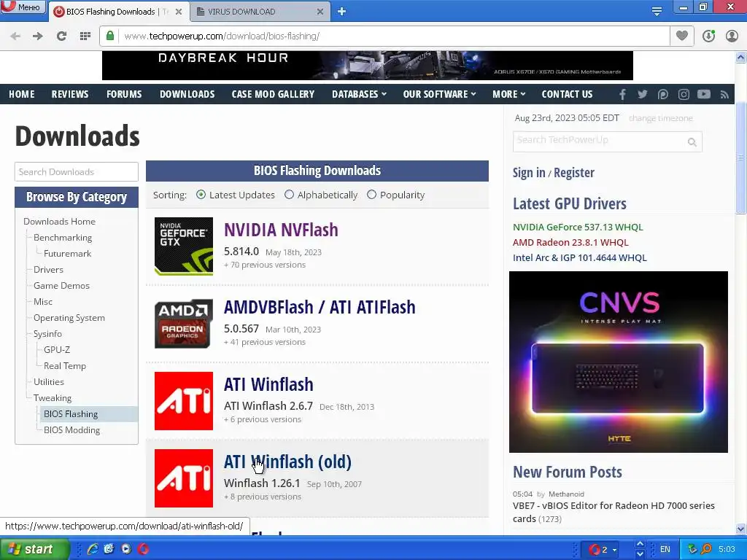Select Downloads Home in category tree
Screen dimensions: 747x560
click(x=60, y=222)
